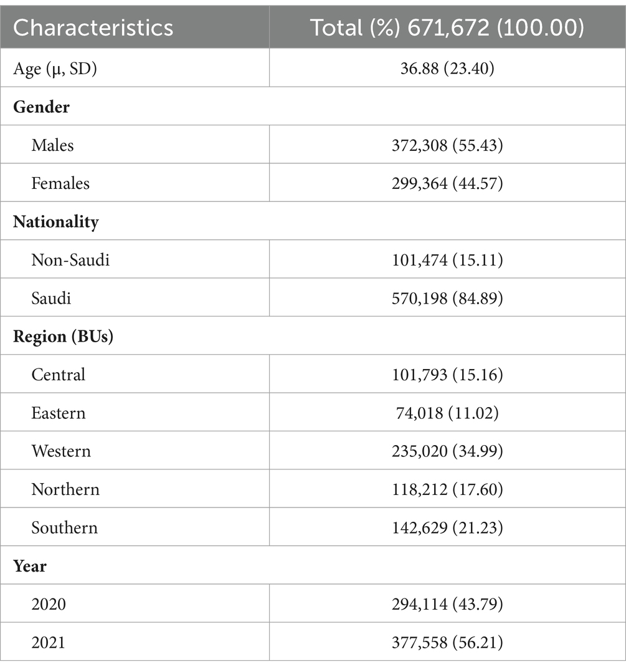
Task: Select the Total (%) 671,672 header cell
Action: [x=447, y=28]
